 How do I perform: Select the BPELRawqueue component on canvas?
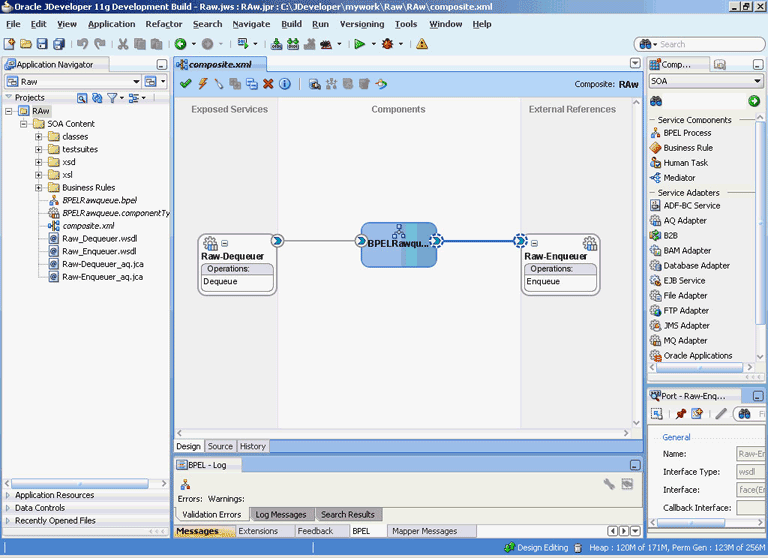399,245
